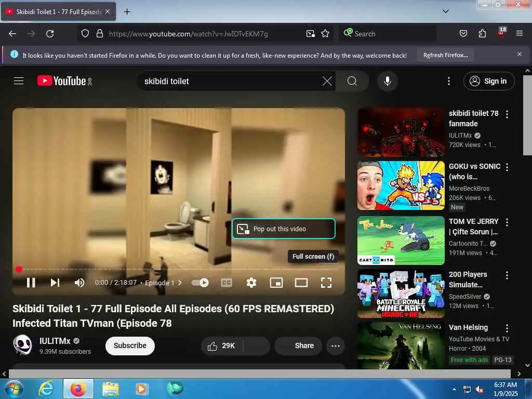Click the youtube.com URL address field
Screen dimensions: 532x399
click(x=188, y=34)
